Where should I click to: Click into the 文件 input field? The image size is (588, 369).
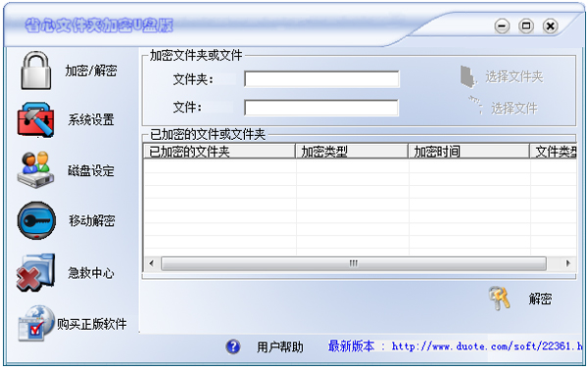[x=321, y=108]
